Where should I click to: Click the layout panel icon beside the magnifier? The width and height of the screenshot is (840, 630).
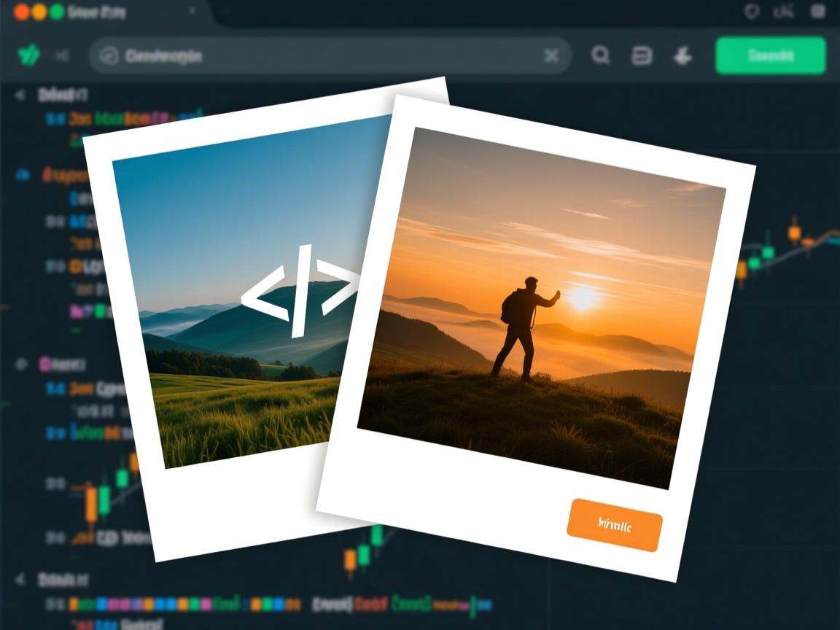(x=642, y=55)
